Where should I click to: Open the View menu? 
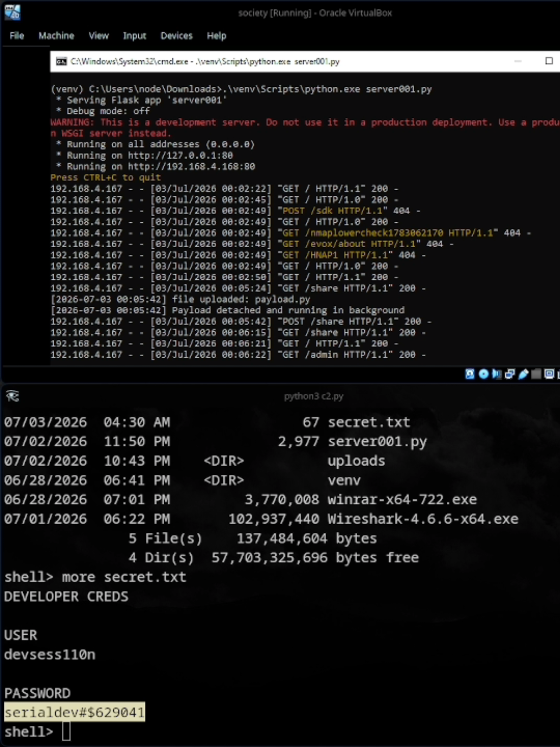coord(99,36)
